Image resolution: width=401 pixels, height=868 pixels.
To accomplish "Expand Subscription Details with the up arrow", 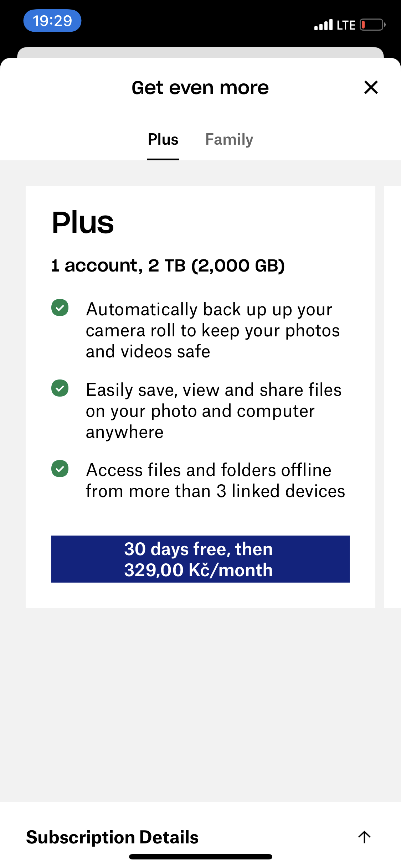I will point(364,837).
